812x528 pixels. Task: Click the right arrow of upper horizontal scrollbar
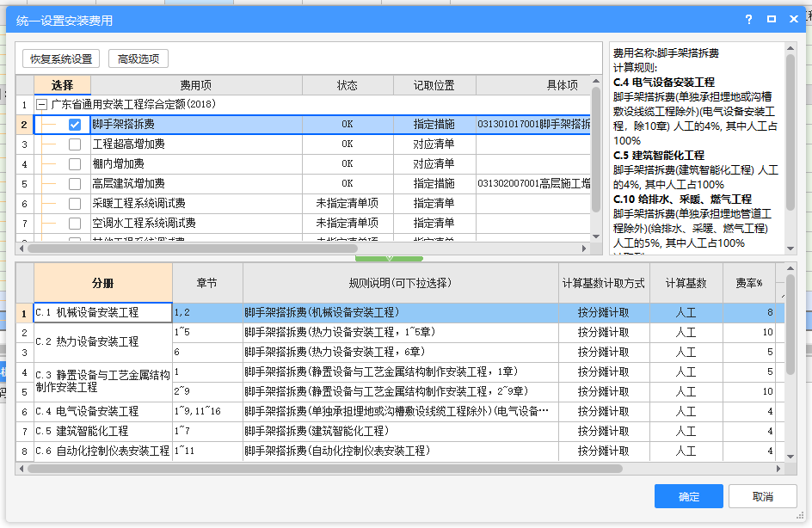coord(584,249)
